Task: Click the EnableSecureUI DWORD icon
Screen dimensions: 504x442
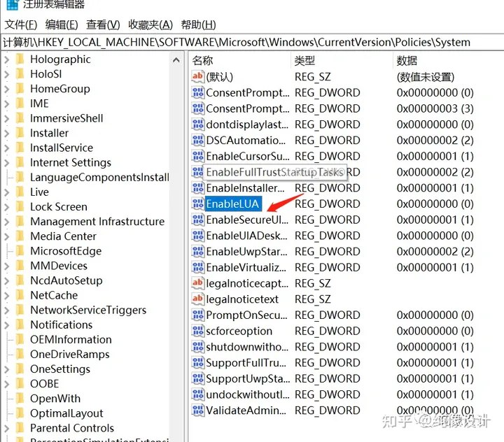Action: [x=197, y=220]
